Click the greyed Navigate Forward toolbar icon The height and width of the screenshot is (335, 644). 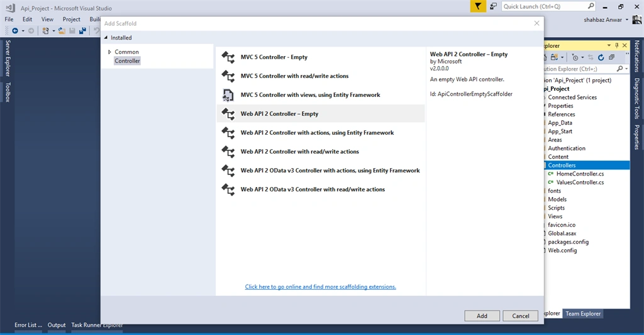tap(31, 31)
